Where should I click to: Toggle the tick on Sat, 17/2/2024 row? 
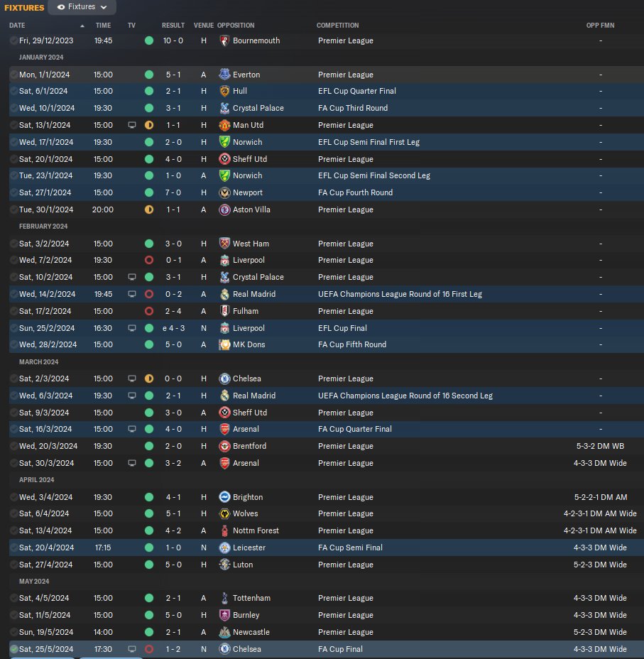pos(14,311)
